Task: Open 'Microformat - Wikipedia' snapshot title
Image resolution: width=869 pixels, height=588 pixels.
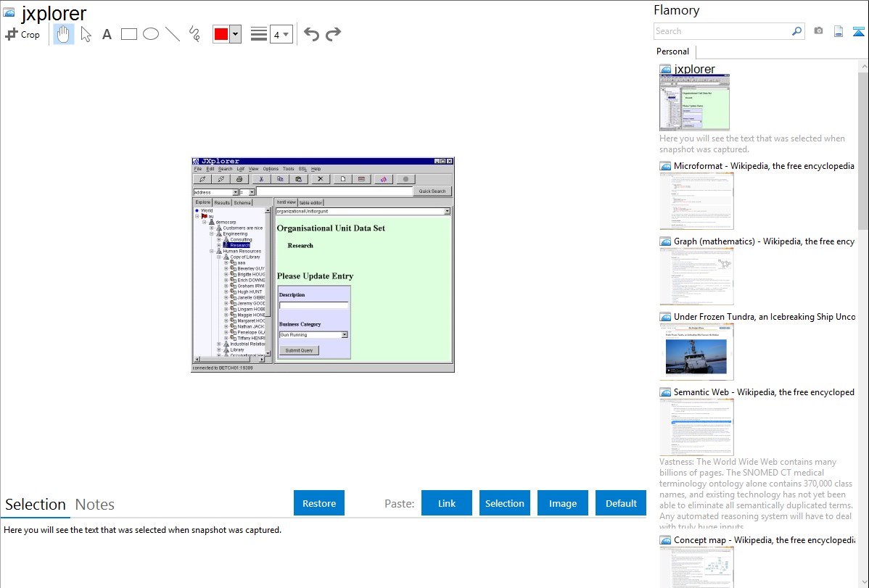Action: (x=764, y=166)
